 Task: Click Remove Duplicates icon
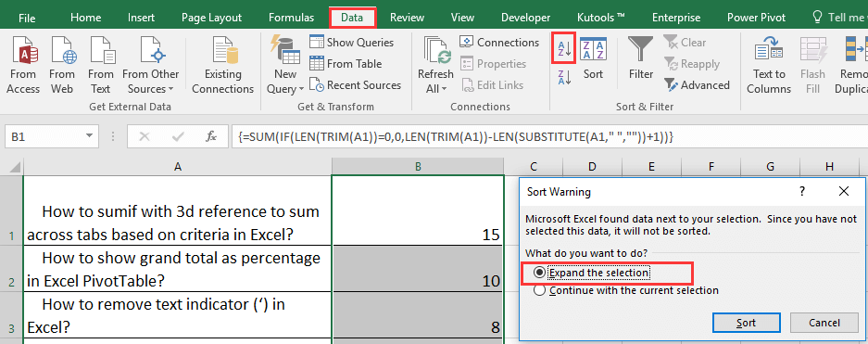coord(855,49)
